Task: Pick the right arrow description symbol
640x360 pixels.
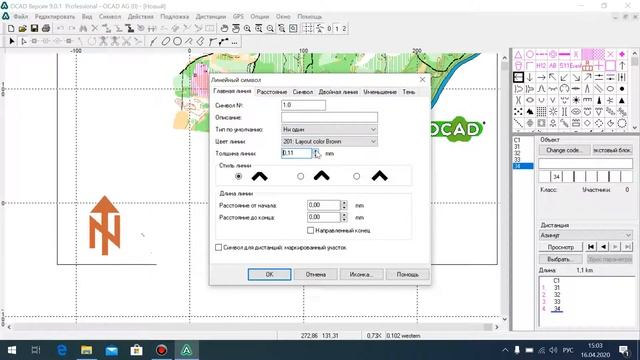Action: [x=541, y=77]
